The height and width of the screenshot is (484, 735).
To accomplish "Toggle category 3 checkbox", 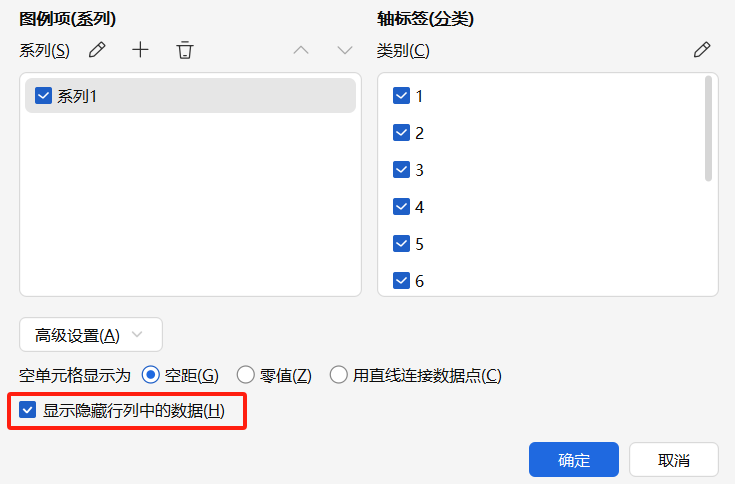I will pos(402,170).
